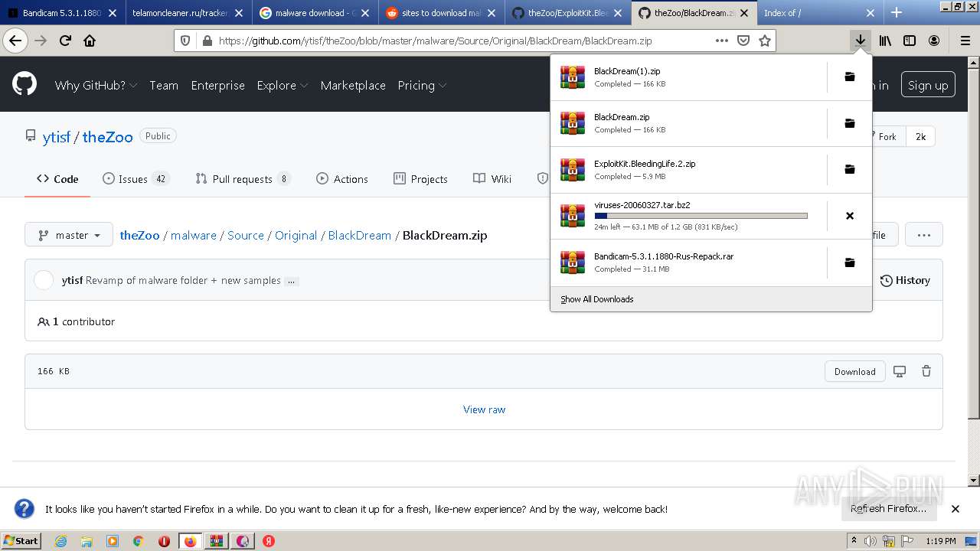Open the more file actions menu

923,235
